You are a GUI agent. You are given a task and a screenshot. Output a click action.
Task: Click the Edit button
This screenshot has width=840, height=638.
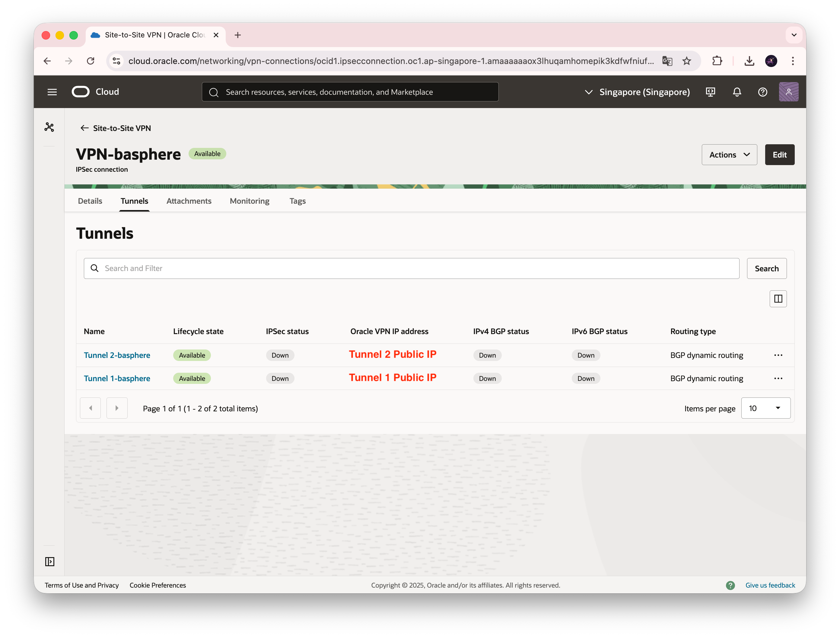point(779,155)
